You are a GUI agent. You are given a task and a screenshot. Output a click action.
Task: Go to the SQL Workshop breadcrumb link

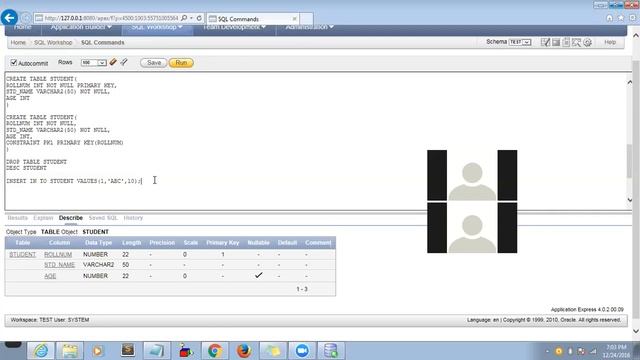[53, 42]
